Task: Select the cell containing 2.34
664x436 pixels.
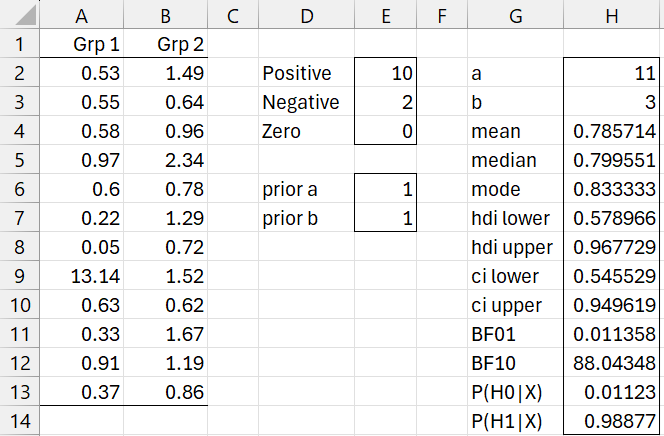Action: 166,160
